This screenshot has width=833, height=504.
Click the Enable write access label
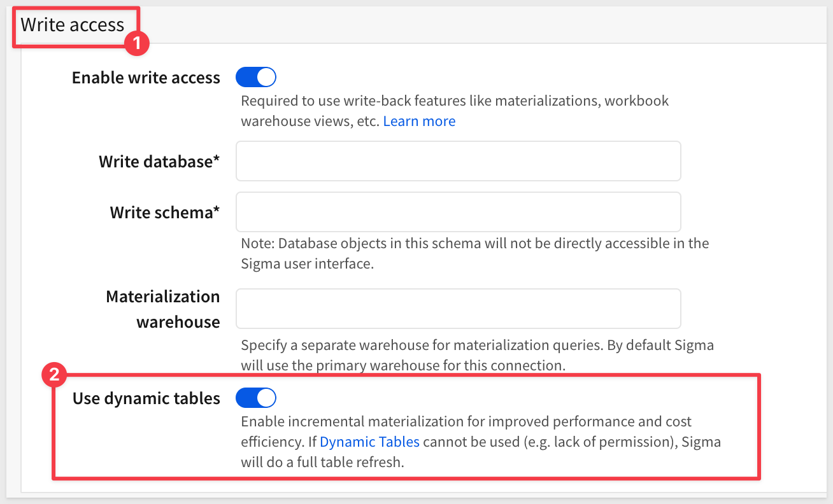point(146,78)
